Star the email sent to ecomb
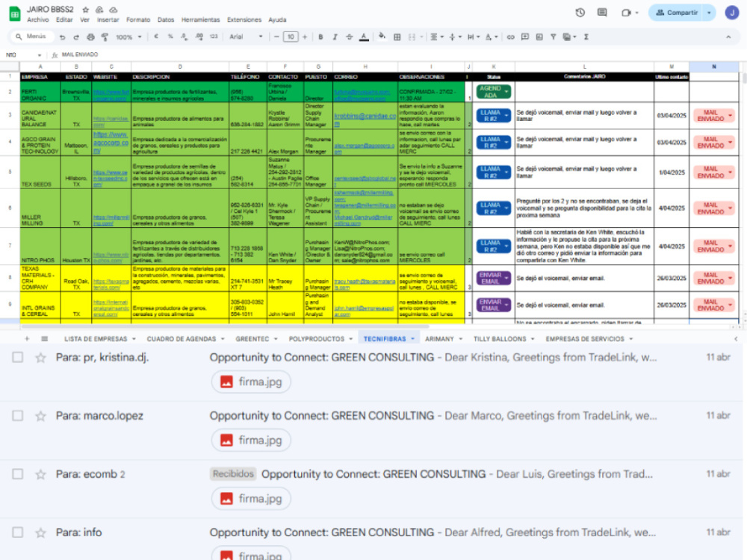This screenshot has width=747, height=560. (41, 474)
